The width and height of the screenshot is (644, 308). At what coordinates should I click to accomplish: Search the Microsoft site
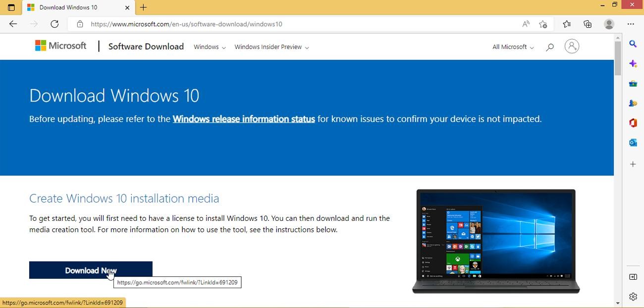click(x=549, y=47)
